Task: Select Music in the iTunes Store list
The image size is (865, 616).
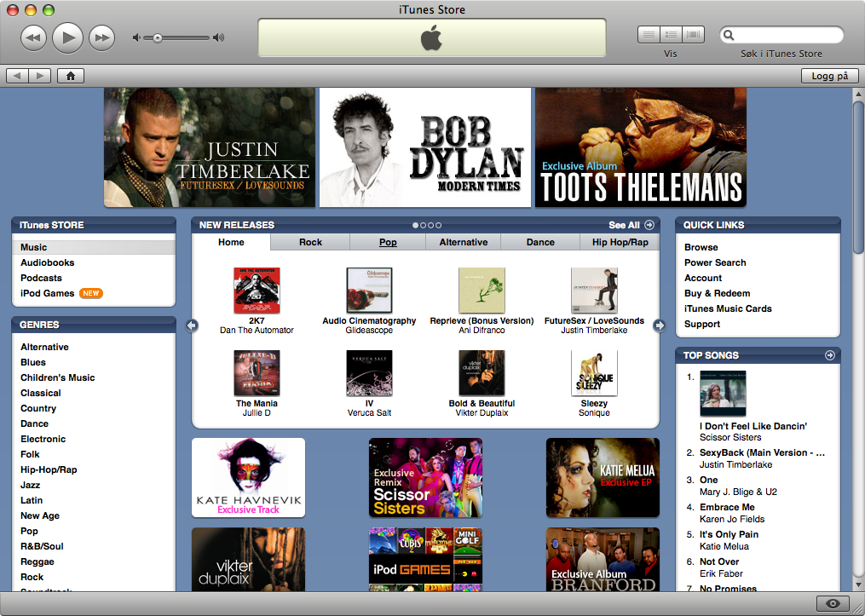Action: click(x=94, y=248)
